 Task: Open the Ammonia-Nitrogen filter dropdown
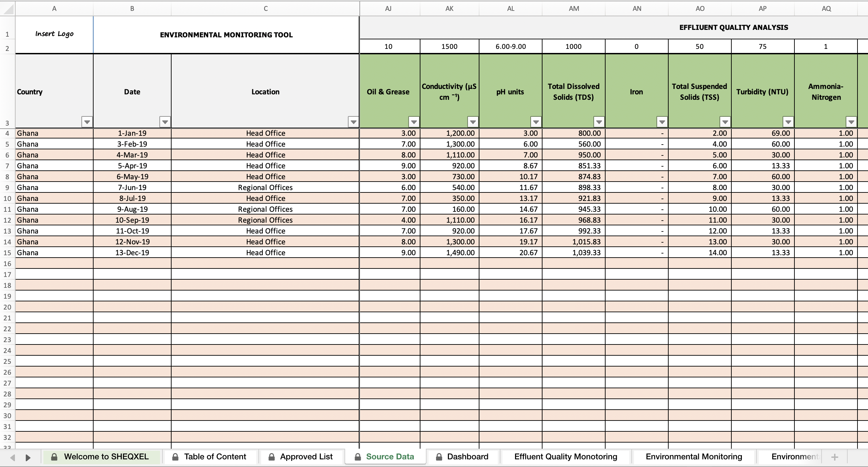[851, 122]
